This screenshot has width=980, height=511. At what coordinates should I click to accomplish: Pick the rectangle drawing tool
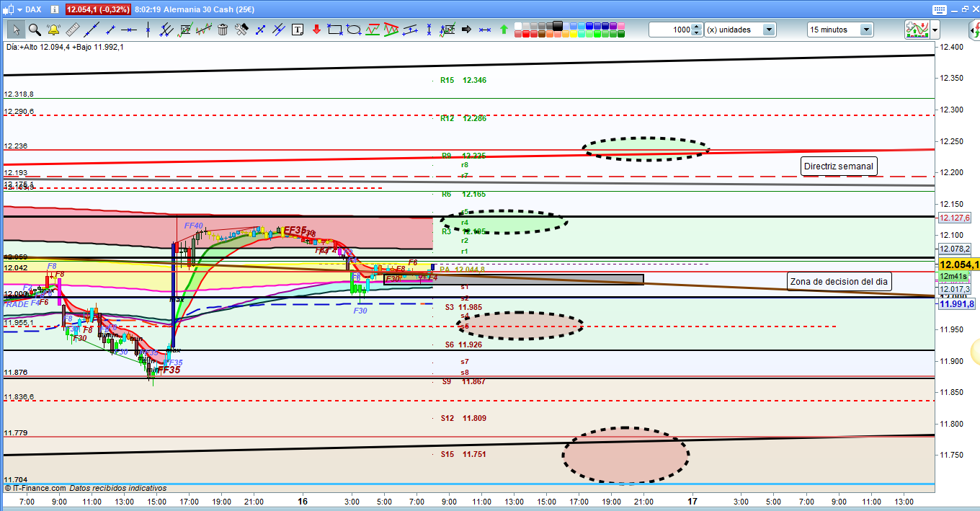tap(335, 30)
